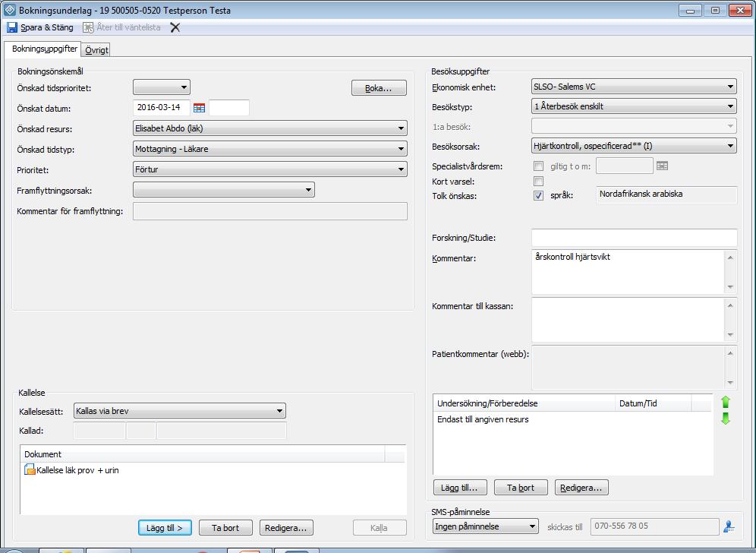Viewport: 756px width, 553px height.
Task: Enable the Kort varsel checkbox
Action: pyautogui.click(x=539, y=181)
